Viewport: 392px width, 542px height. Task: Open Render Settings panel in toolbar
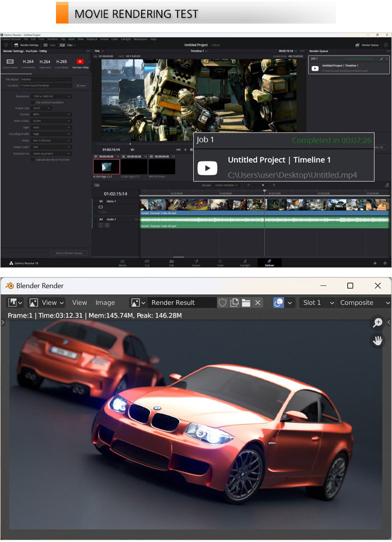tap(26, 45)
